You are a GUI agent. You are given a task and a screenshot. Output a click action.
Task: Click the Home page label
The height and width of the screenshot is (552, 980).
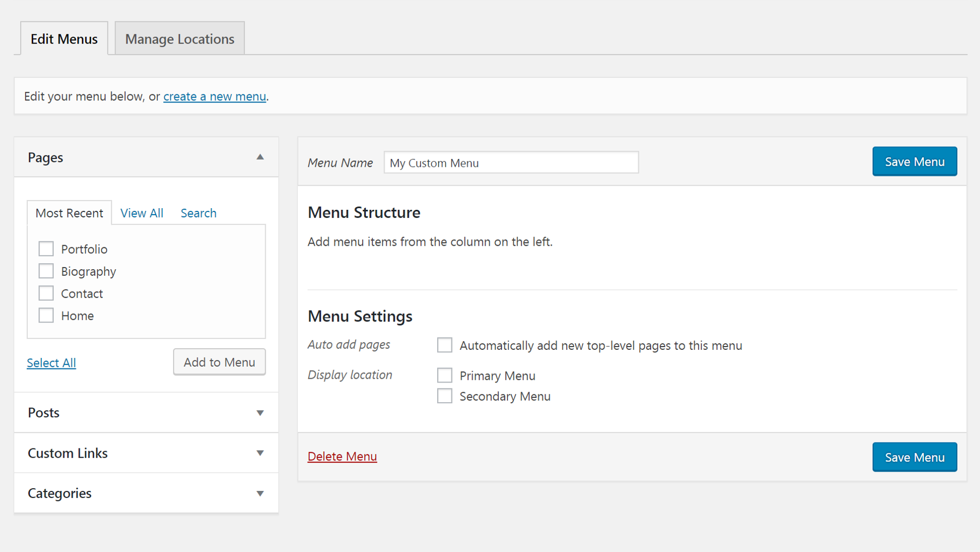pyautogui.click(x=77, y=316)
